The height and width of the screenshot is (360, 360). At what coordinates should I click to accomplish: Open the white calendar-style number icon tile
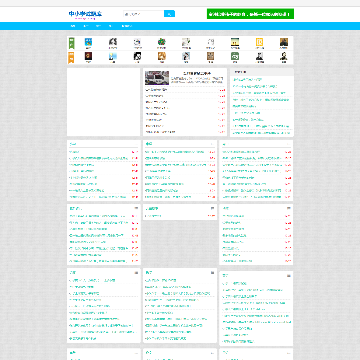(210, 42)
